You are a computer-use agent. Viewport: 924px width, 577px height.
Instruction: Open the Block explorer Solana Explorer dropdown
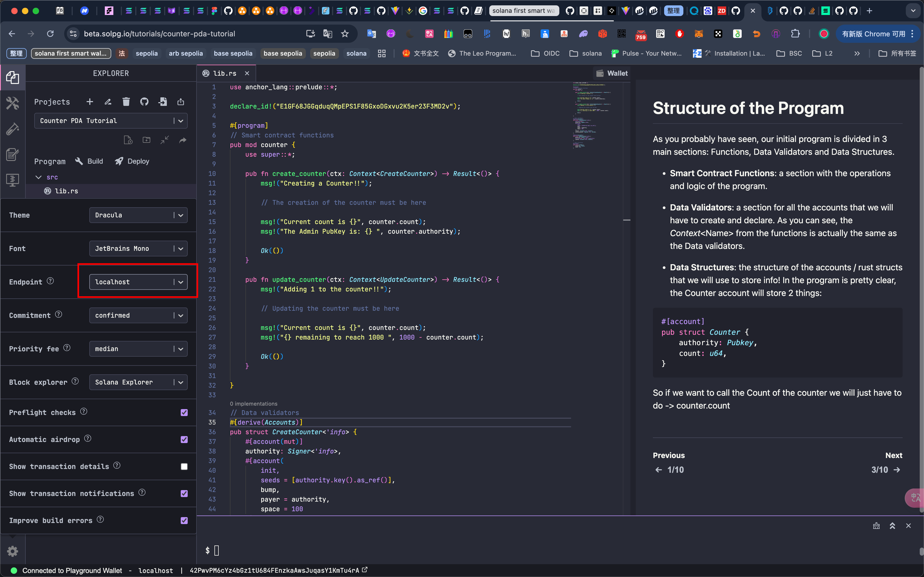138,382
